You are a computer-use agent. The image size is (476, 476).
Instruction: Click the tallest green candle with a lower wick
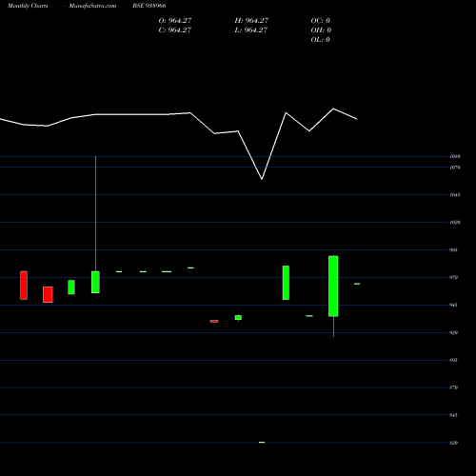[x=333, y=286]
